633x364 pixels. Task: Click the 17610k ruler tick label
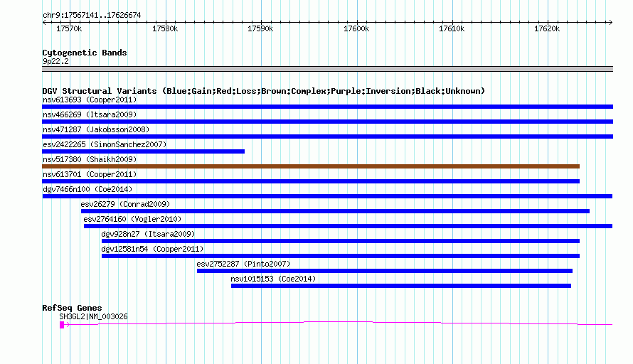452,28
